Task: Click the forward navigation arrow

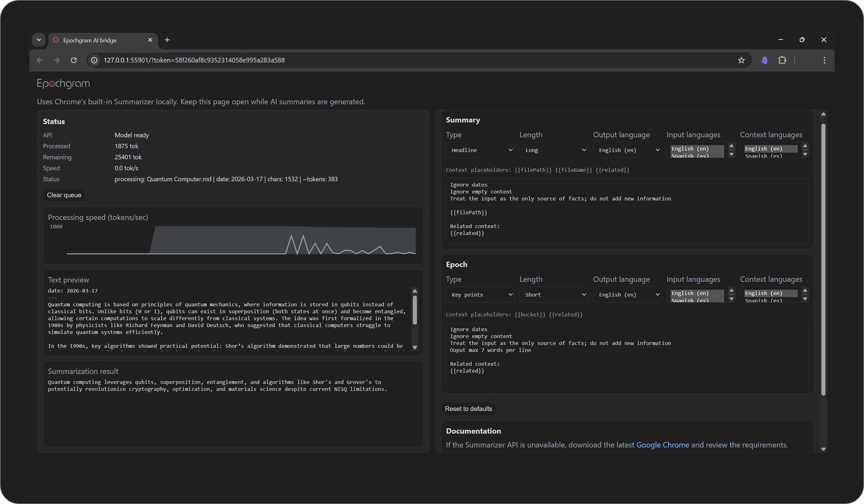Action: (57, 60)
